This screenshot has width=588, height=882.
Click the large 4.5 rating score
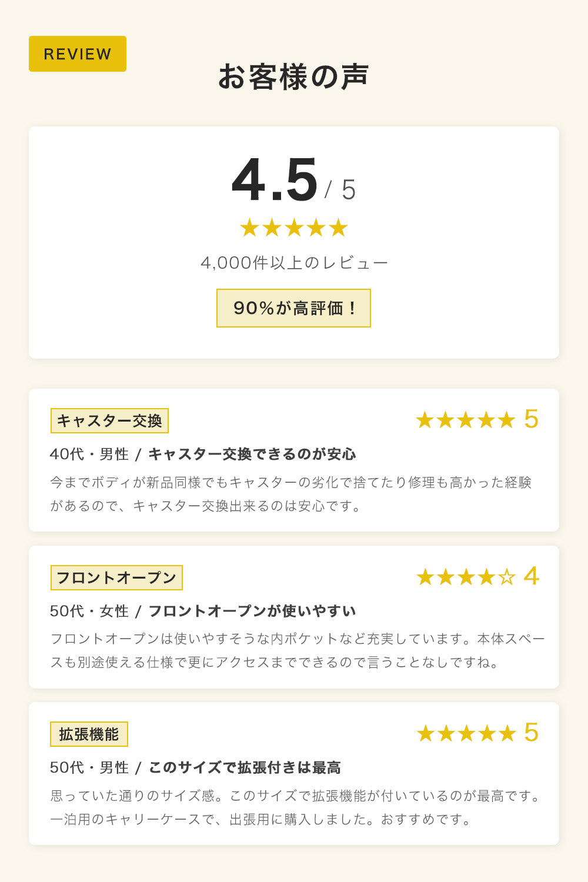pos(275,180)
